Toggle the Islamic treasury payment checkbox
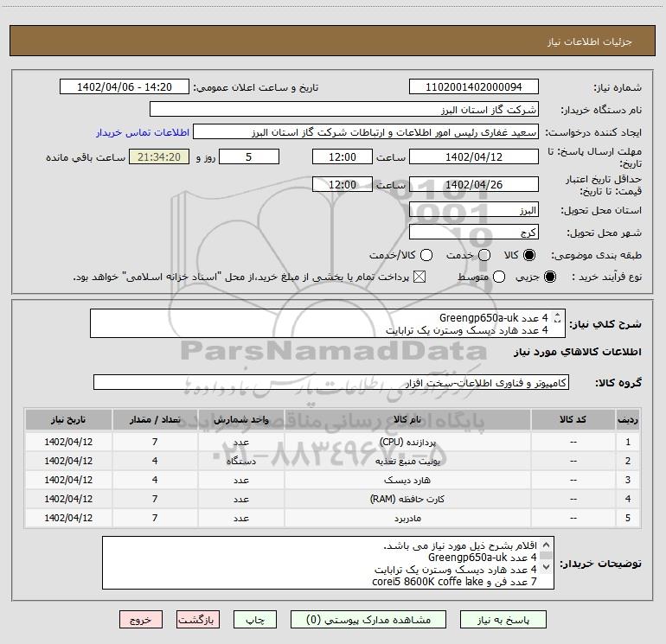Viewport: 666px width, 644px height. 419,277
